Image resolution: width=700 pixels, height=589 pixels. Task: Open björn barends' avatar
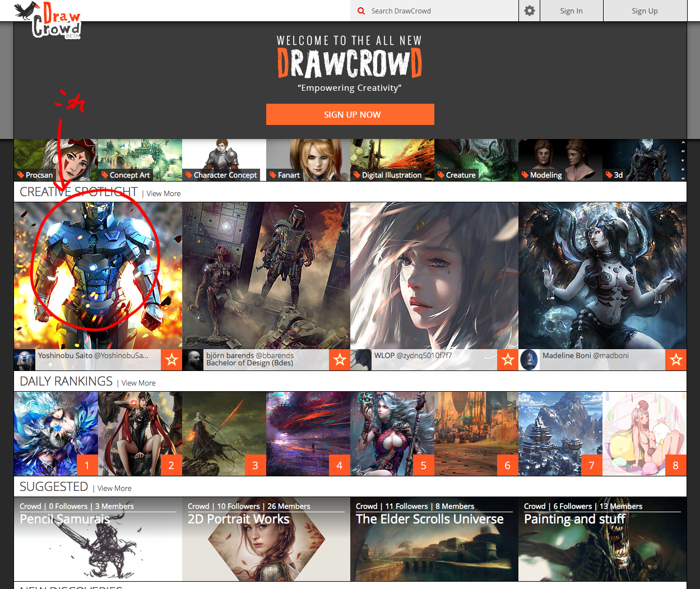click(x=193, y=360)
